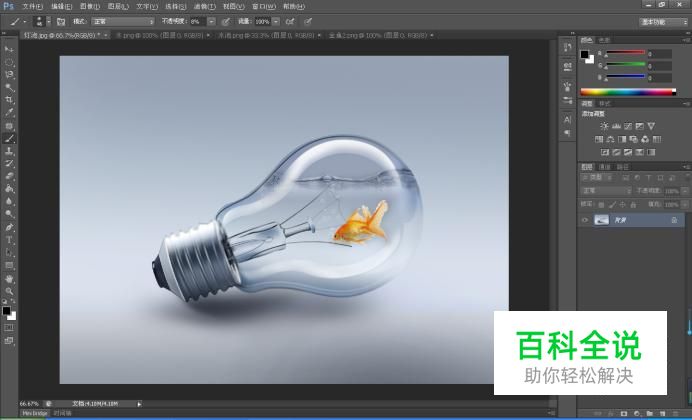Select the Pen tool
Image resolution: width=692 pixels, height=420 pixels.
click(x=9, y=228)
